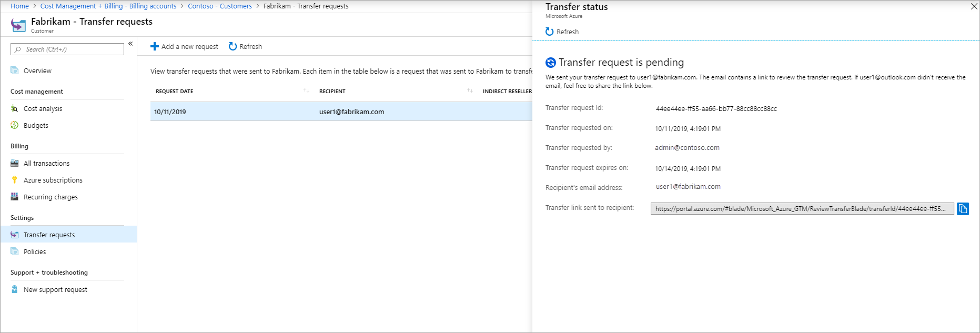This screenshot has width=980, height=333.
Task: Click the New support request icon
Action: coord(14,289)
